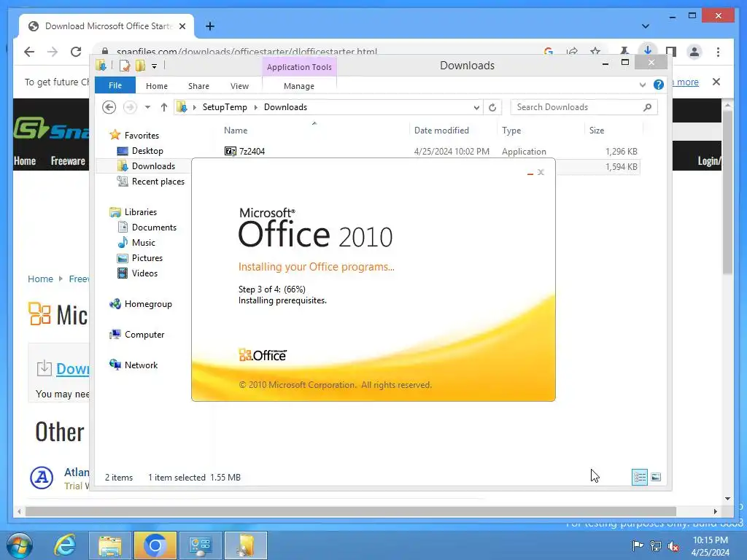
Task: Open a new Chrome tab
Action: pyautogui.click(x=210, y=26)
